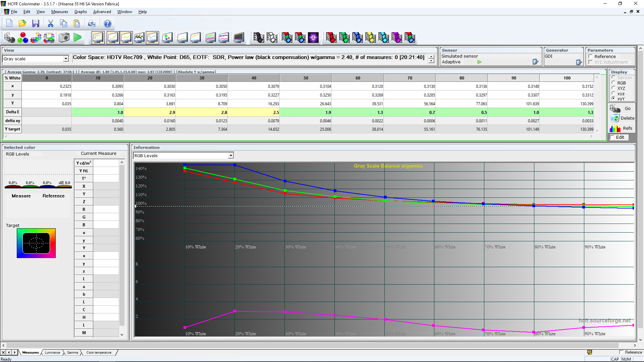Click the yellow pattern generator icon
644x362 pixels.
(370, 38)
